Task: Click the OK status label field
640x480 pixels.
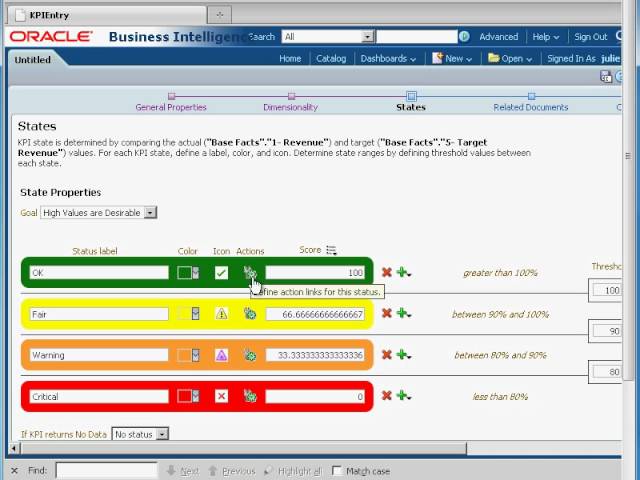Action: pos(99,273)
